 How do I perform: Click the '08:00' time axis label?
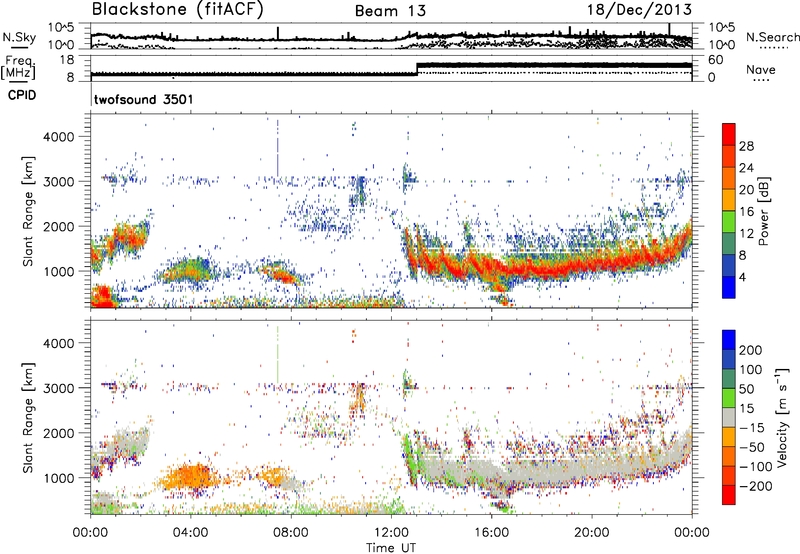291,533
